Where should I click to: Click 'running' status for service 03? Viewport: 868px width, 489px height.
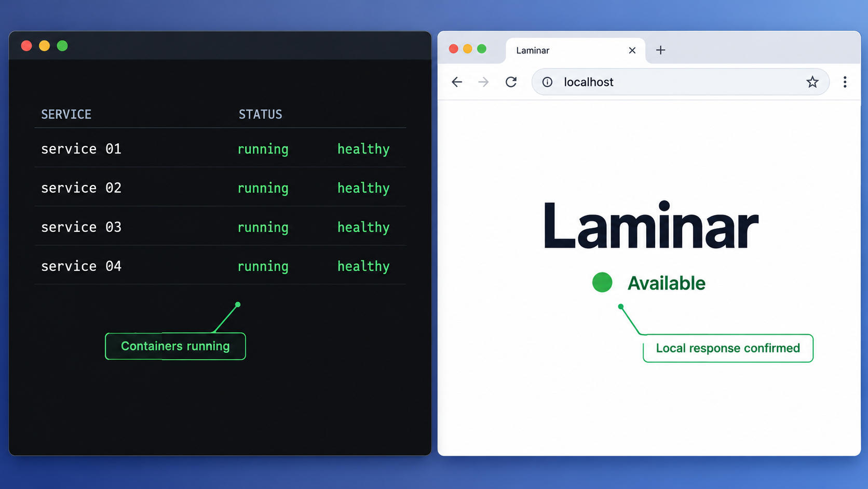point(263,228)
